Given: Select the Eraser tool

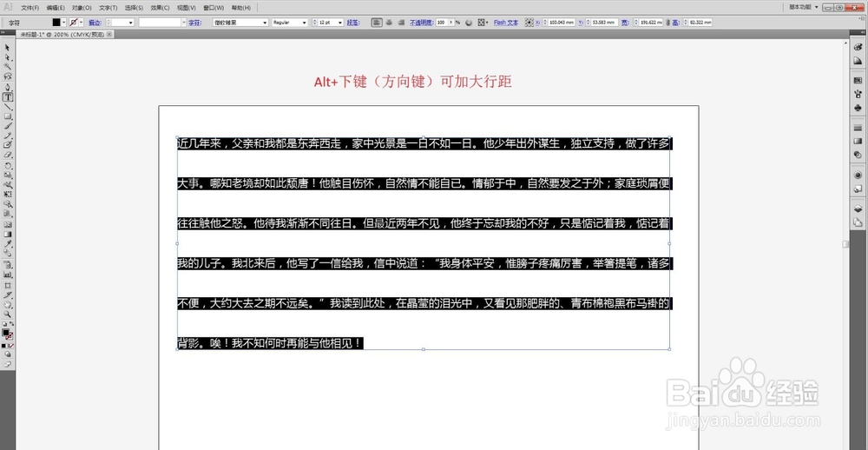Looking at the screenshot, I should pos(8,155).
